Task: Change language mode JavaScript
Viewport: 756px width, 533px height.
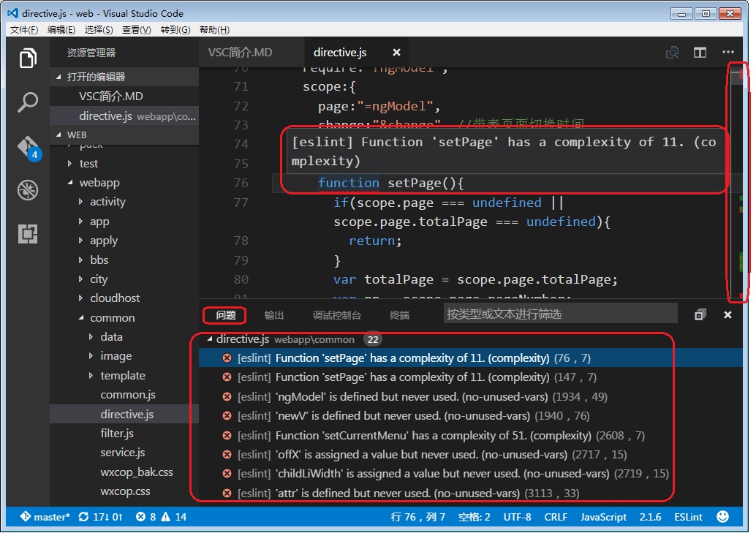Action: click(x=603, y=517)
